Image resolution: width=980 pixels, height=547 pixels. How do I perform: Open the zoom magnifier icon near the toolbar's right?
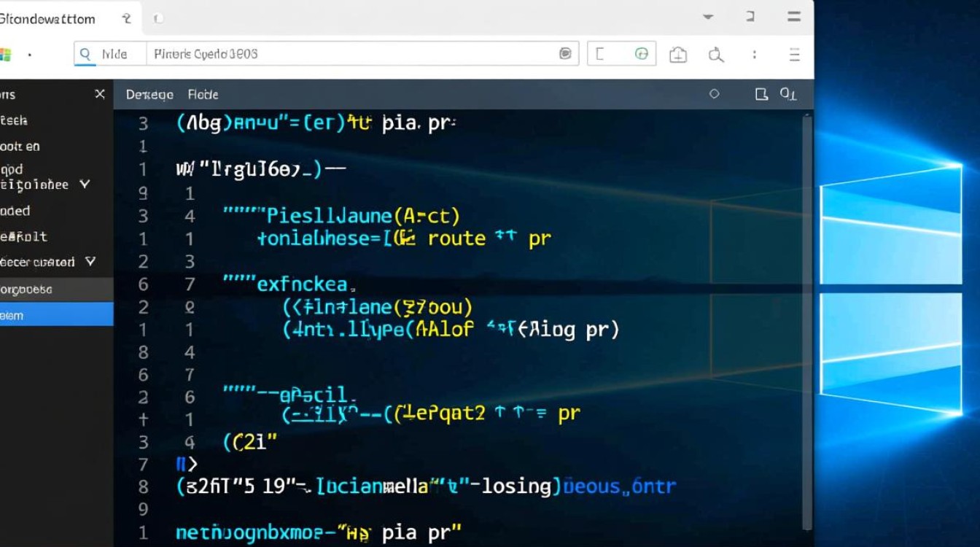click(x=716, y=54)
